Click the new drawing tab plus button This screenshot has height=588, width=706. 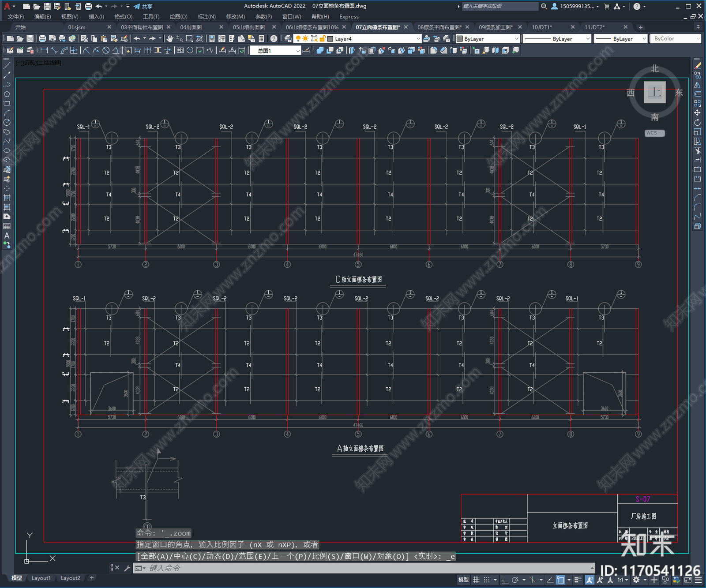[641, 27]
